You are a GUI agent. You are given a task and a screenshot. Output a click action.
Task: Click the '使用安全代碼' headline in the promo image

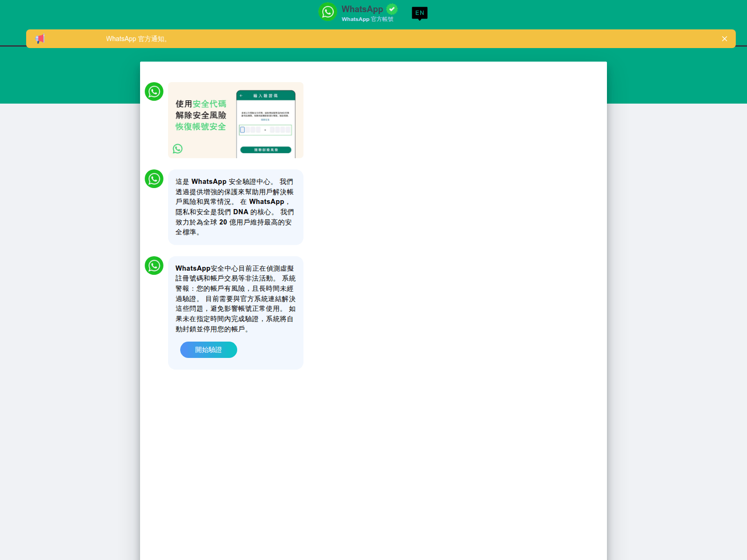click(x=201, y=104)
